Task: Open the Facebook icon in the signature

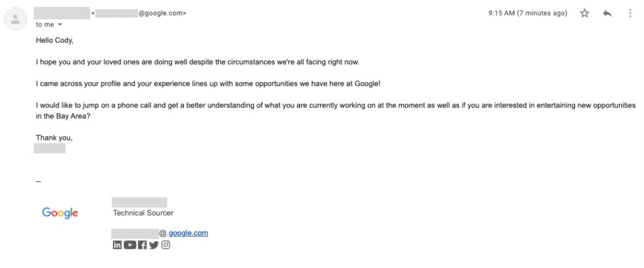Action: click(x=142, y=245)
